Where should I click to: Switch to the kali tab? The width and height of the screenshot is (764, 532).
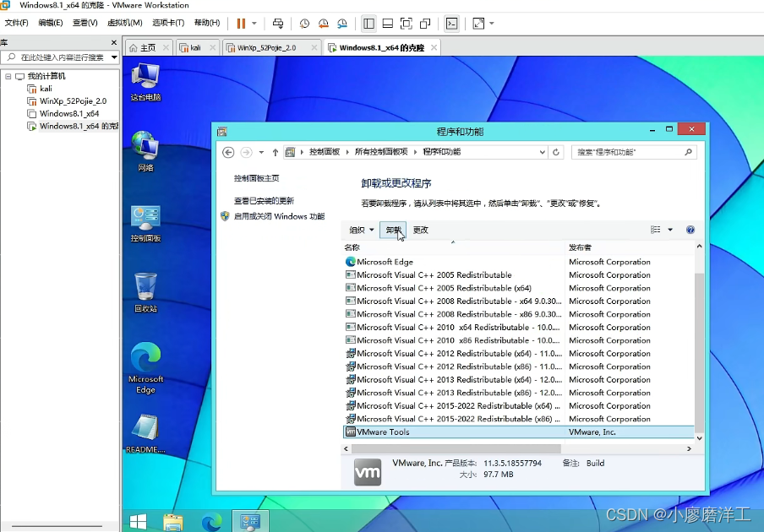195,47
